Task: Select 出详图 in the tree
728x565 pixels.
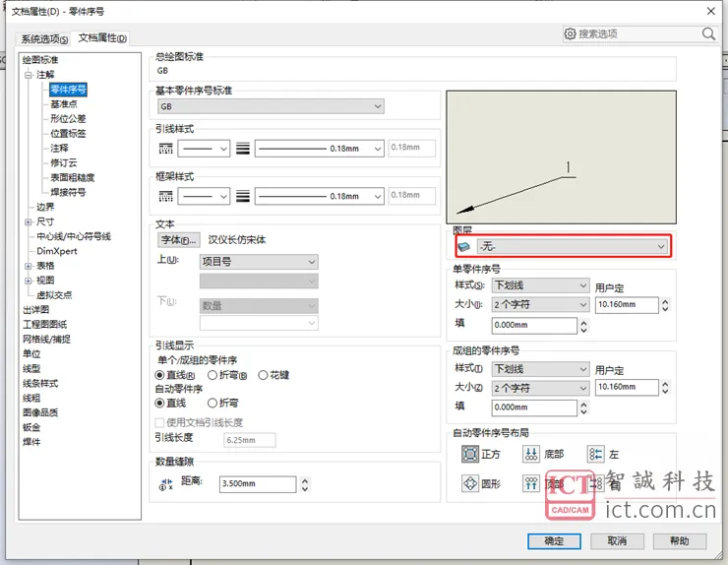Action: [35, 310]
